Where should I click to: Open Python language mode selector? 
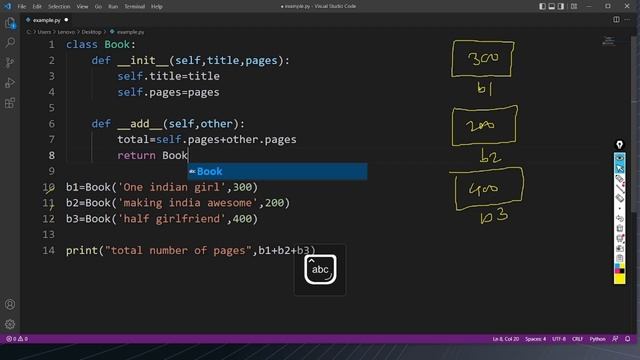tap(597, 339)
